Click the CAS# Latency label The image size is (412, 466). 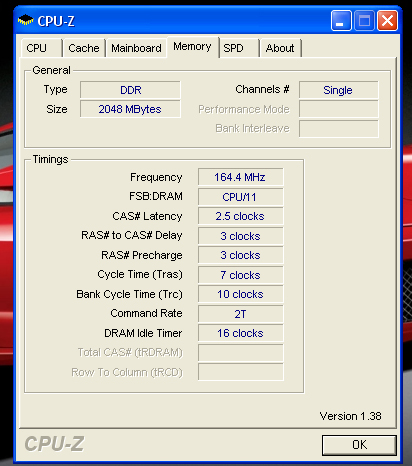pyautogui.click(x=147, y=216)
